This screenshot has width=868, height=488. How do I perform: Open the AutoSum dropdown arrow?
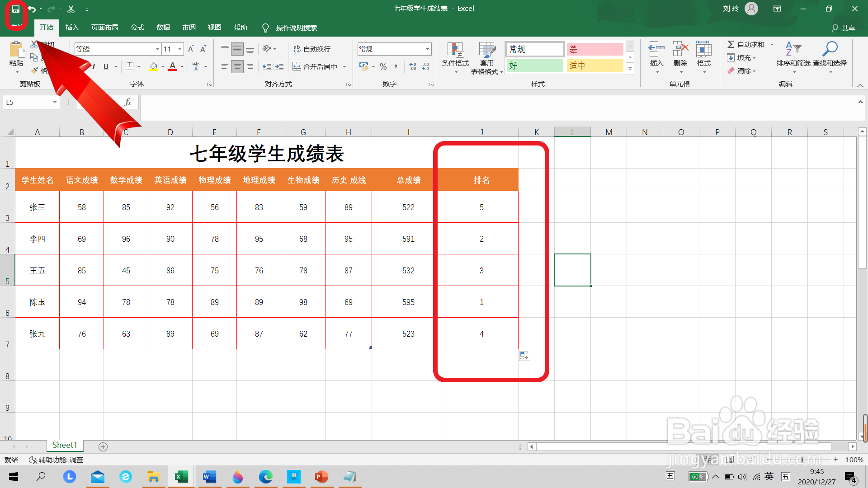772,44
